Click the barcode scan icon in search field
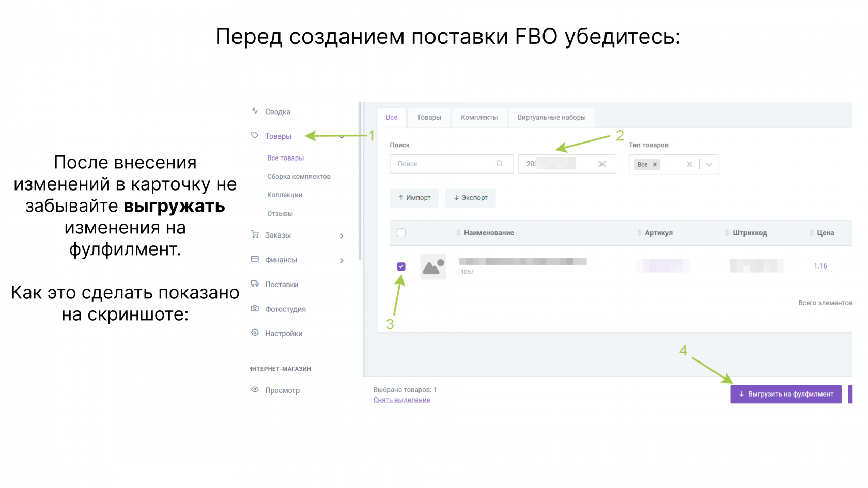868x488 pixels. (x=602, y=164)
